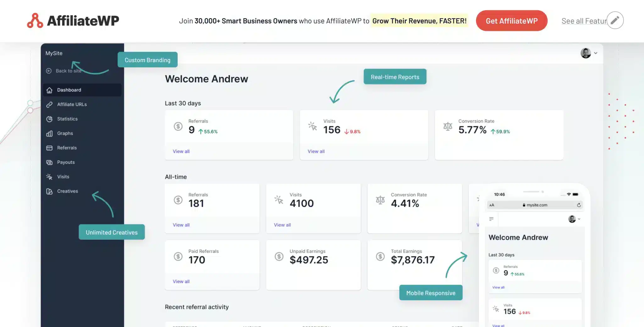Click cursor icon on Visits 156 card
The image size is (644, 327).
tap(313, 126)
